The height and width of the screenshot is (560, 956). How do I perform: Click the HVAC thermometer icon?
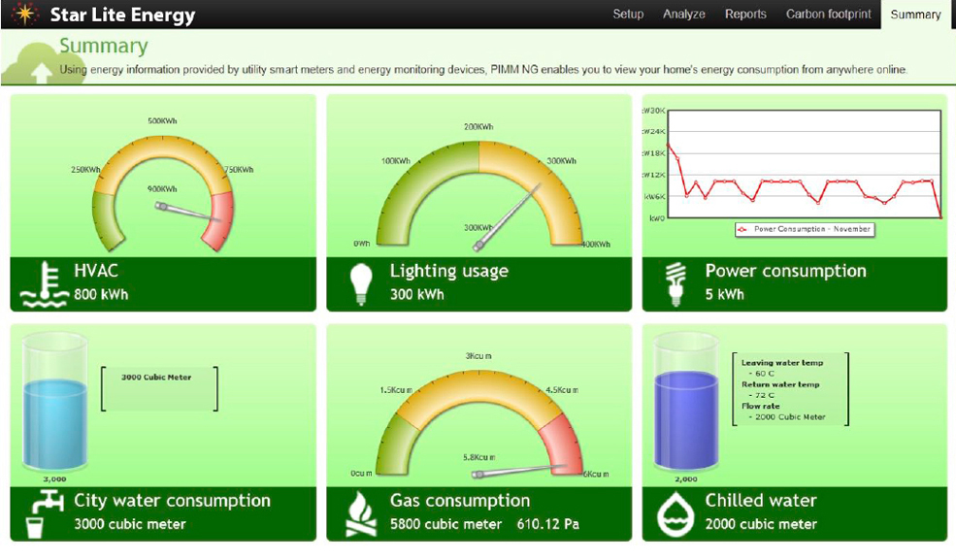[43, 283]
